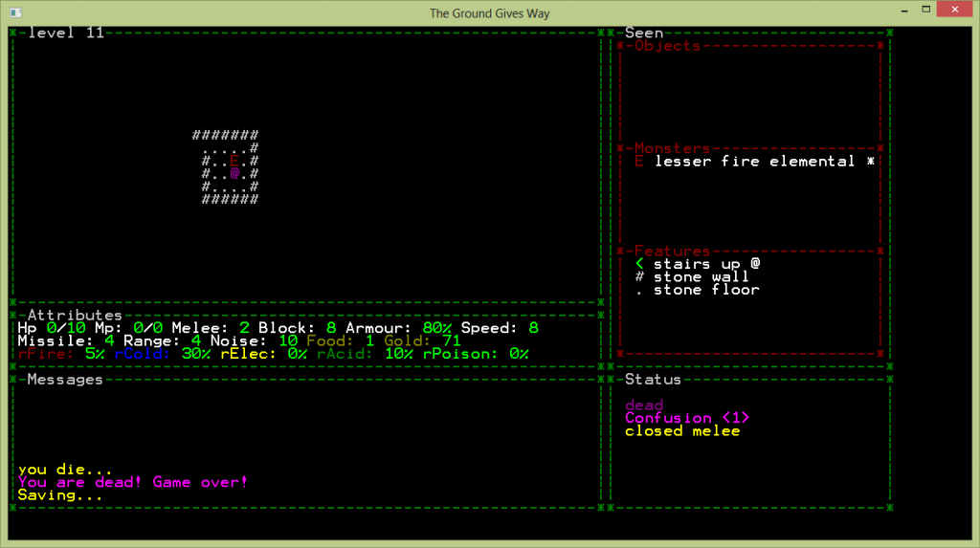Click the 'Attributes' panel heading
Screen dimensions: 980x548
(x=75, y=315)
